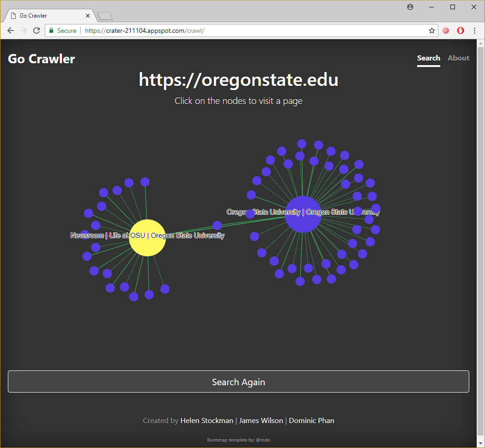Click the user profile icon in title bar

(410, 7)
